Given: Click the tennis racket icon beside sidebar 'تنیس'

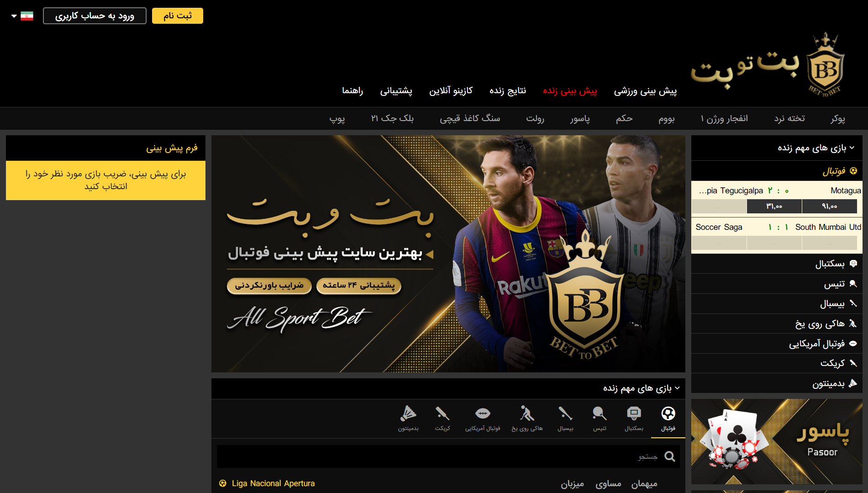Looking at the screenshot, I should pos(853,284).
